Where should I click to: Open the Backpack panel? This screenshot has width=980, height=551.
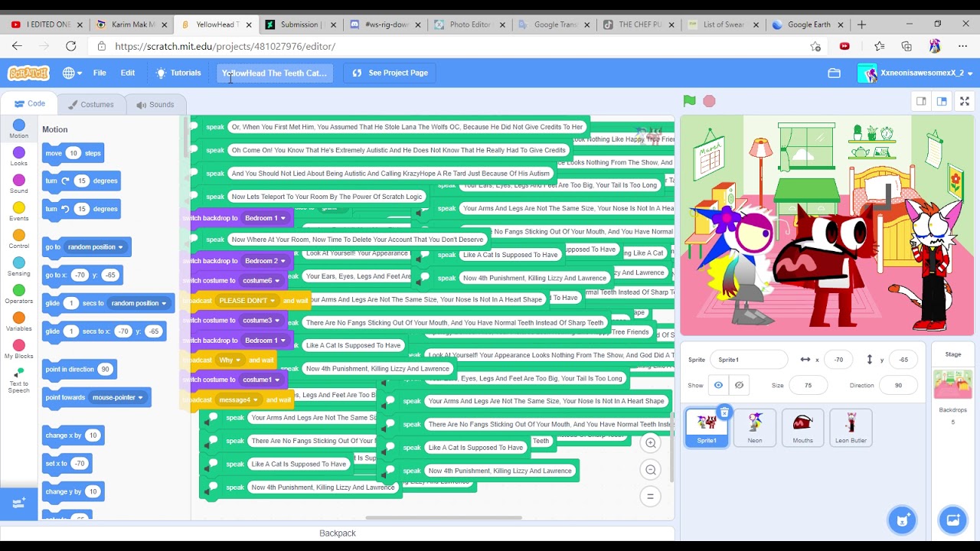(x=338, y=533)
